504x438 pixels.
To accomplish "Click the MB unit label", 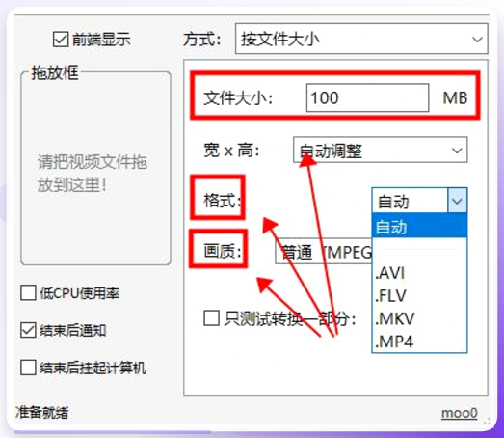I will point(455,97).
